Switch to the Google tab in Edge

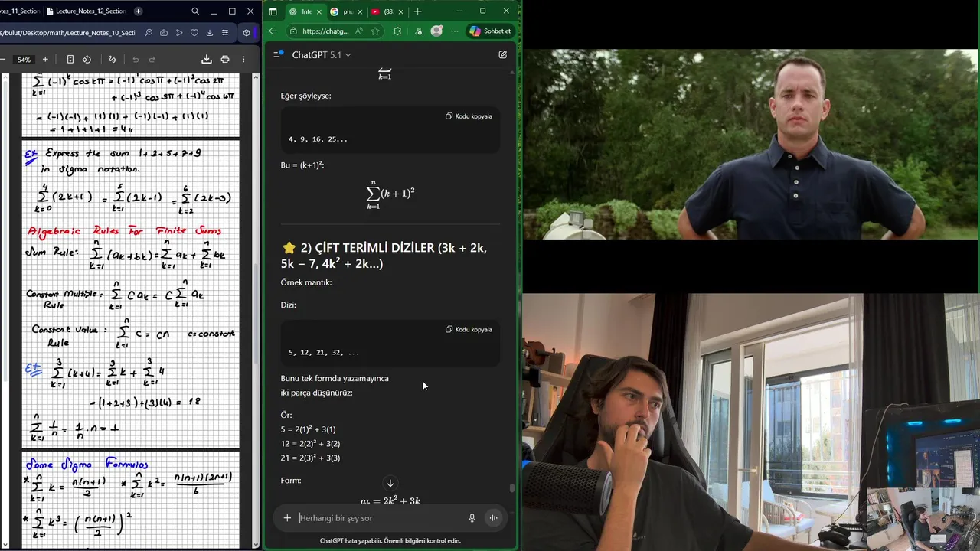click(345, 11)
